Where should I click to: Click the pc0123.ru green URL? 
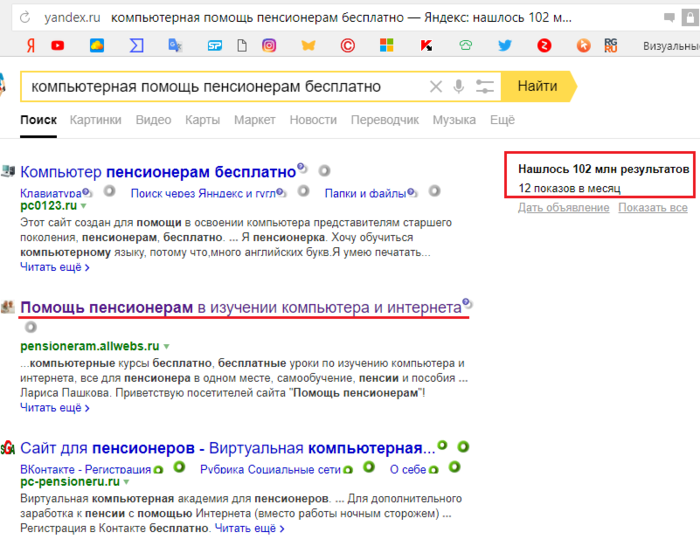click(49, 206)
